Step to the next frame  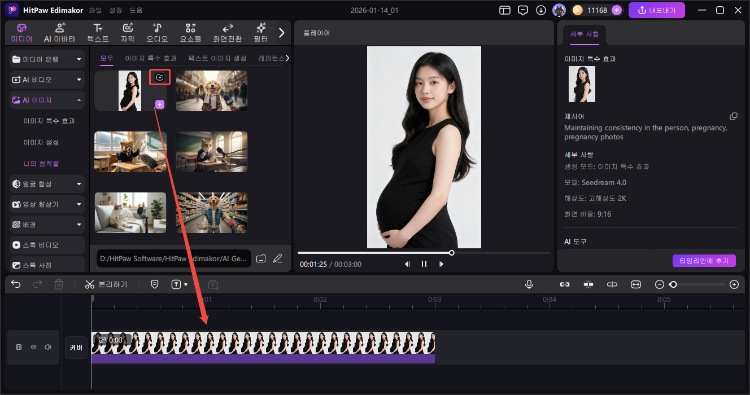[x=441, y=264]
